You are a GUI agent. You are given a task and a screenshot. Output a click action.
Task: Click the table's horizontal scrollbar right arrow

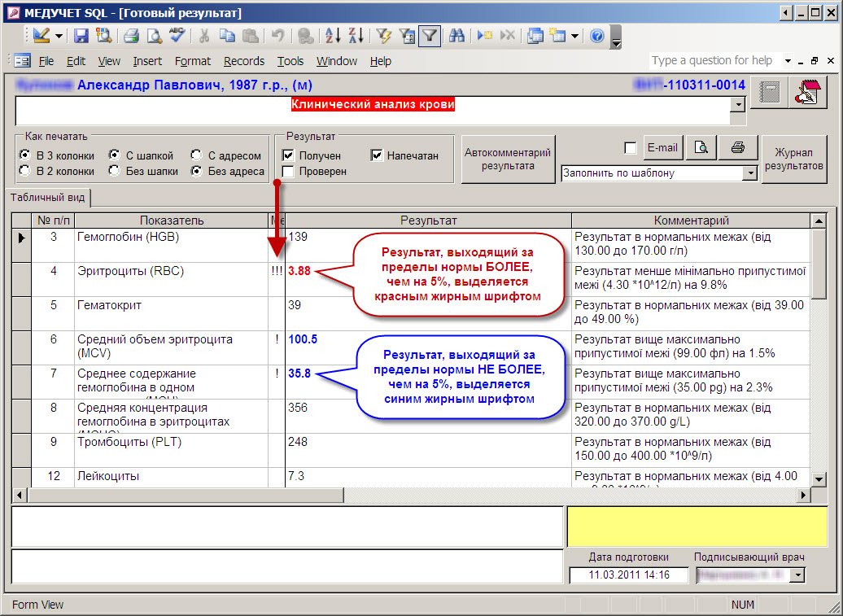click(x=803, y=495)
